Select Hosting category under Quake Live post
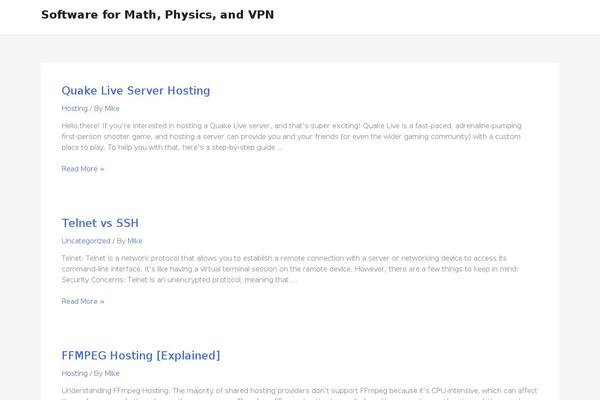 click(74, 108)
